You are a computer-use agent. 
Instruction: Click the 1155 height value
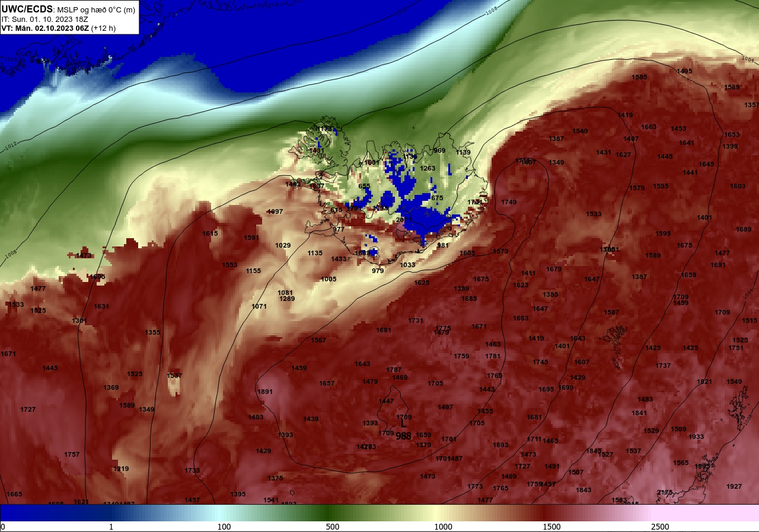pyautogui.click(x=253, y=271)
